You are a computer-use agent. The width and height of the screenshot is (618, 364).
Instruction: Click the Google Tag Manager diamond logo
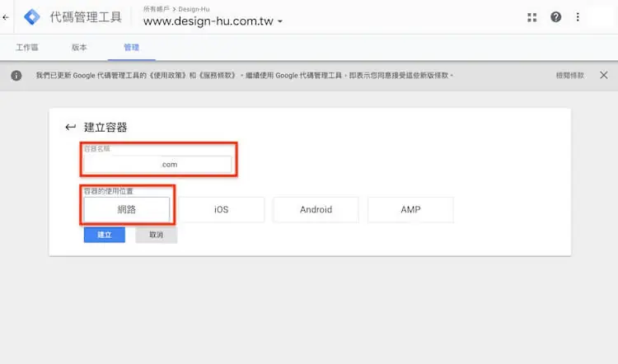(32, 17)
